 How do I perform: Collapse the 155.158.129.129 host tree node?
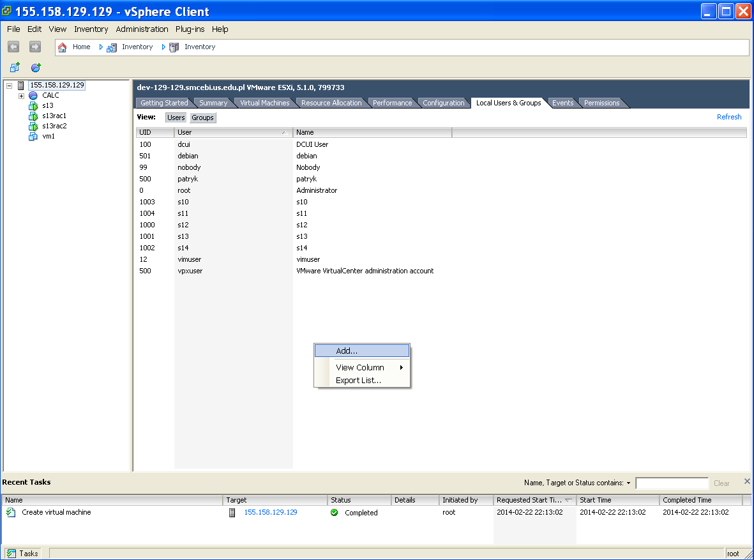click(9, 86)
